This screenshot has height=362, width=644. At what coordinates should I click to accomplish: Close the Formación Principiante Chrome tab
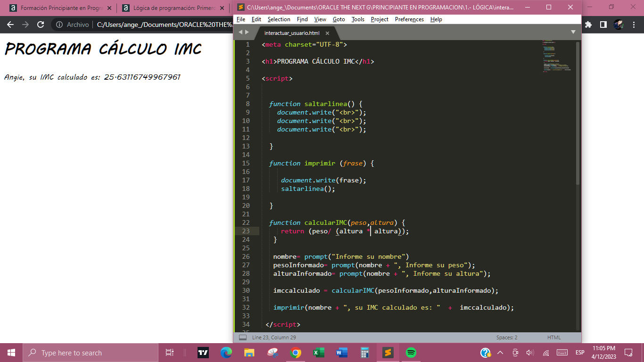109,8
